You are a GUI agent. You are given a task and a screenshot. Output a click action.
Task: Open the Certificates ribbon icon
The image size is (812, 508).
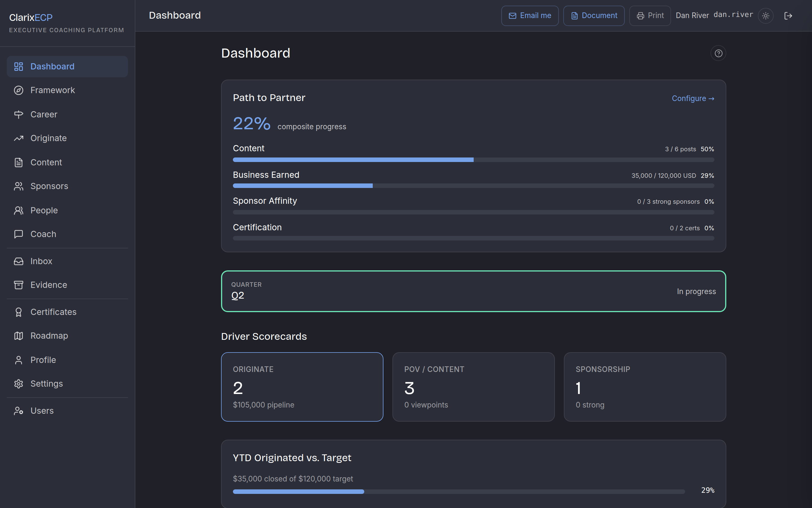[x=18, y=312]
